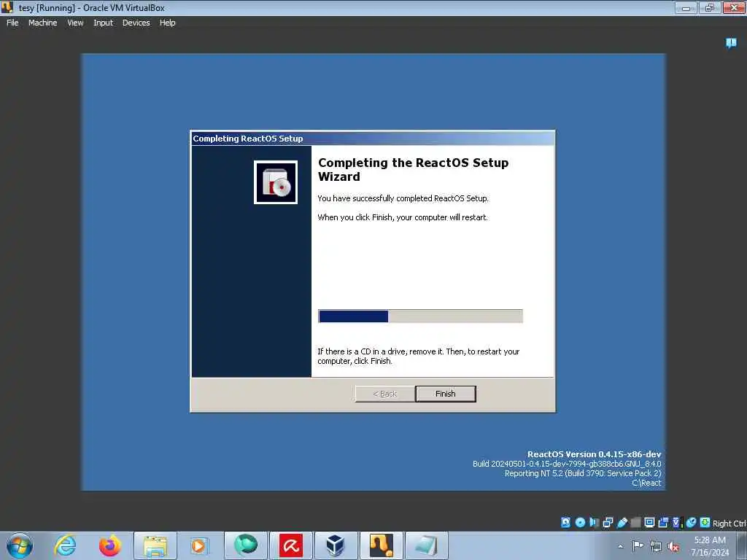Image resolution: width=747 pixels, height=560 pixels.
Task: Show hidden system tray icons
Action: click(620, 546)
